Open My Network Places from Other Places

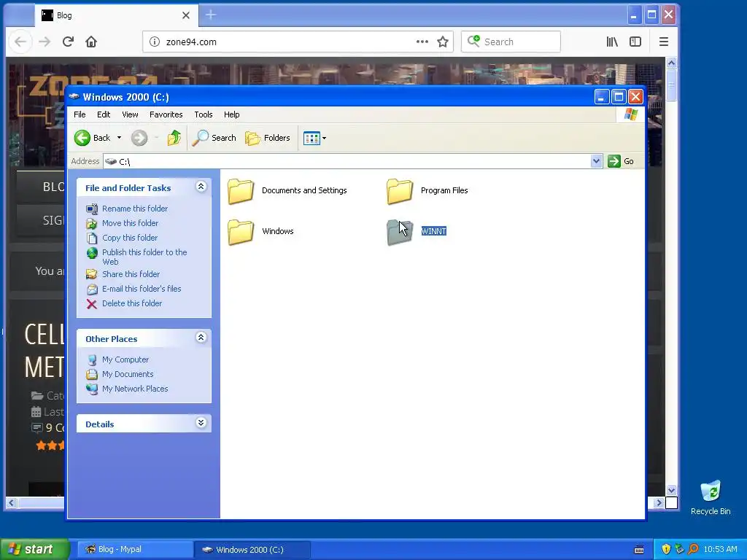point(135,389)
